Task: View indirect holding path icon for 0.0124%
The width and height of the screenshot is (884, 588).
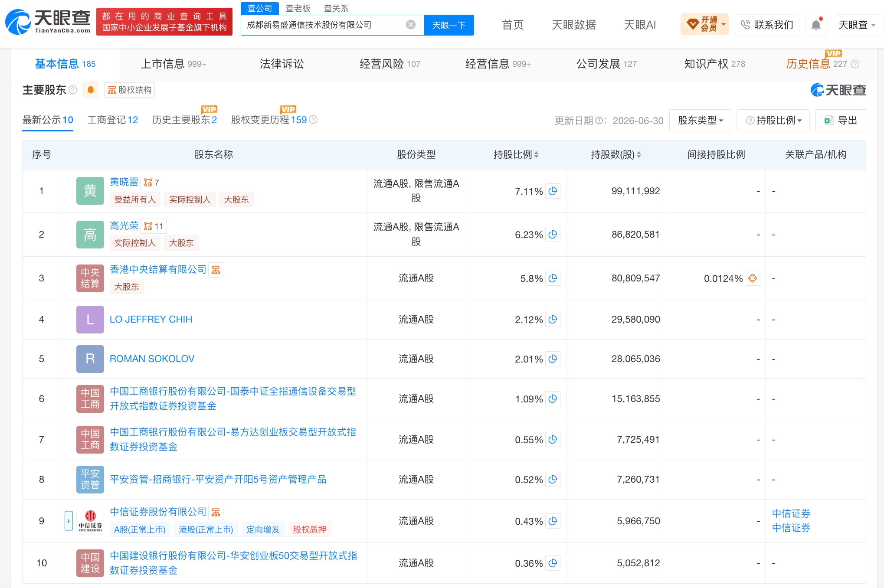Action: click(x=753, y=278)
